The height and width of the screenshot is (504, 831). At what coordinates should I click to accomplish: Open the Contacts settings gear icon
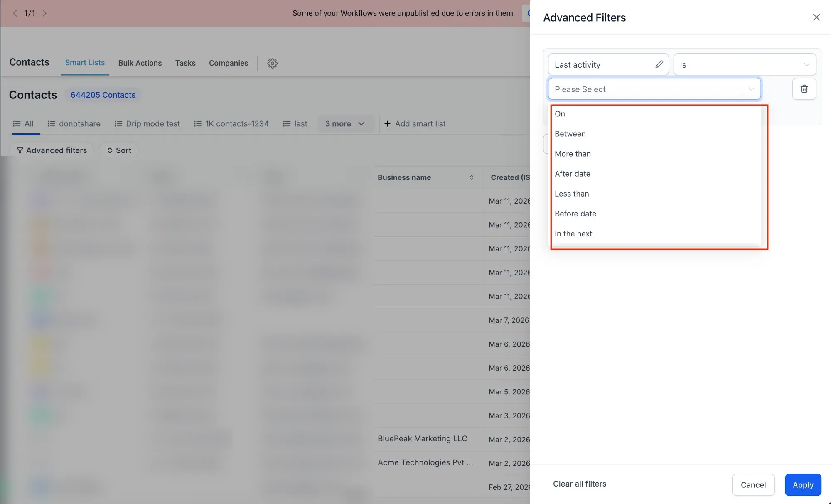[272, 63]
